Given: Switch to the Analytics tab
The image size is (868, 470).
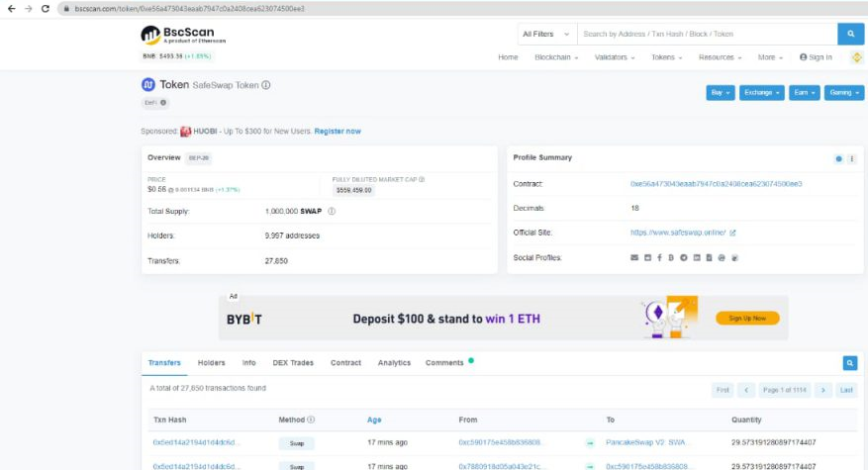Looking at the screenshot, I should pyautogui.click(x=394, y=363).
